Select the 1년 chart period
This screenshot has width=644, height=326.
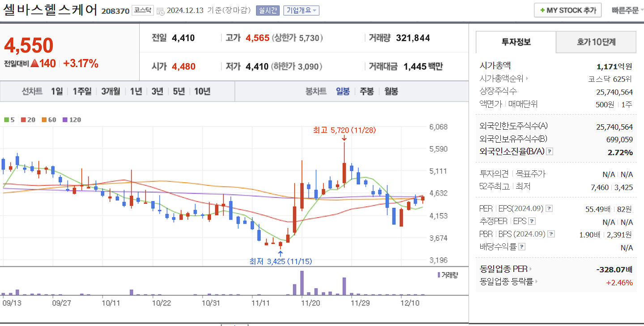click(136, 91)
